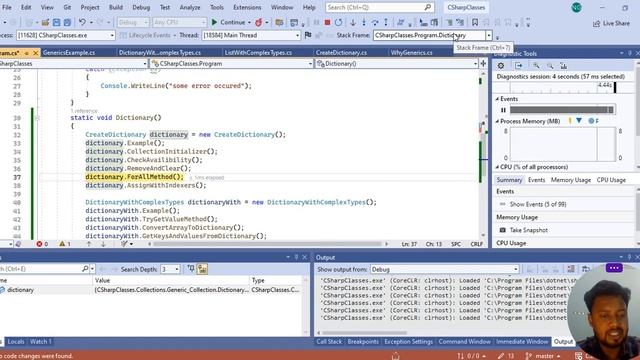640x360 pixels.
Task: Open the Stack Frame dropdown arrow
Action: [489, 36]
